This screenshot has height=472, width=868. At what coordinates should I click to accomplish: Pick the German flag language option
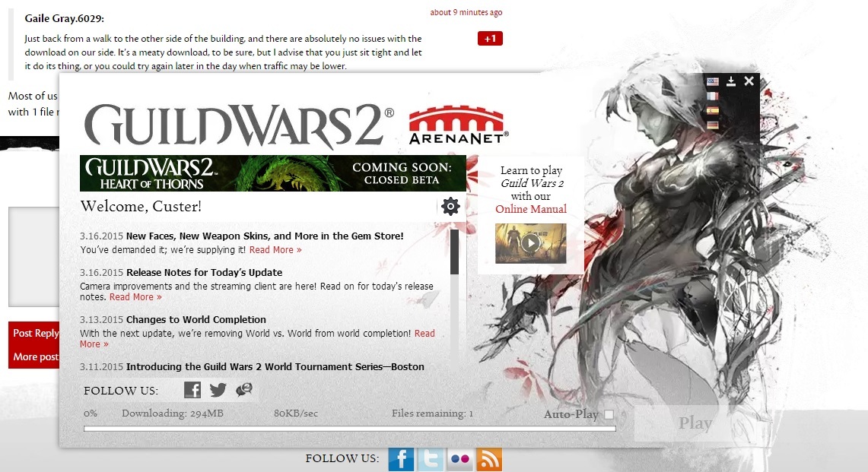coord(713,125)
